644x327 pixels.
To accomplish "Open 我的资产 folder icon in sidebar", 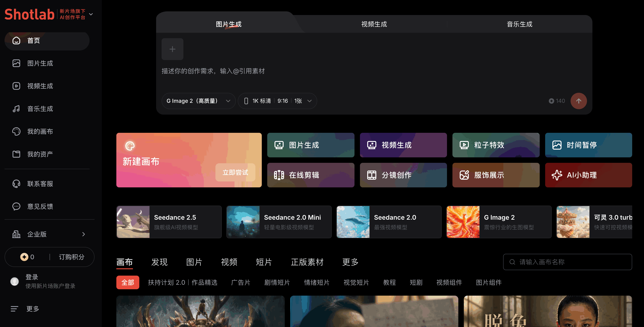I will coord(16,154).
